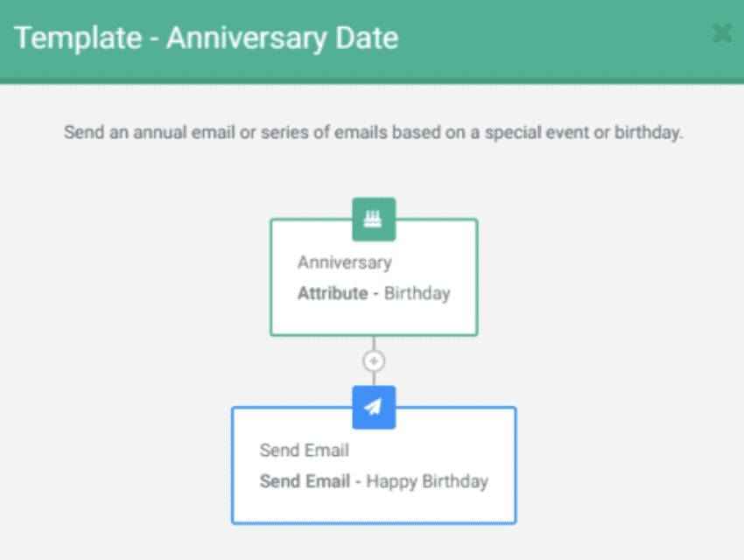Click connector line above paper plane icon
This screenshot has width=744, height=560.
click(x=374, y=379)
